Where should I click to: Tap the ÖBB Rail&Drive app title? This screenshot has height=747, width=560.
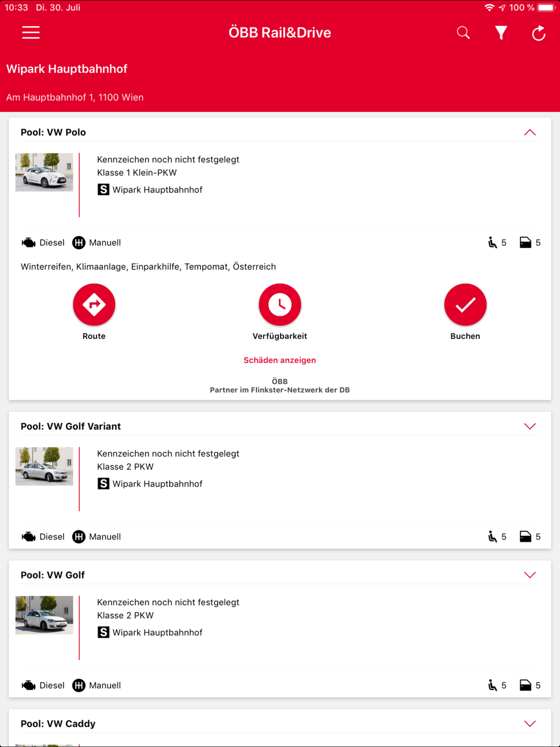(279, 32)
